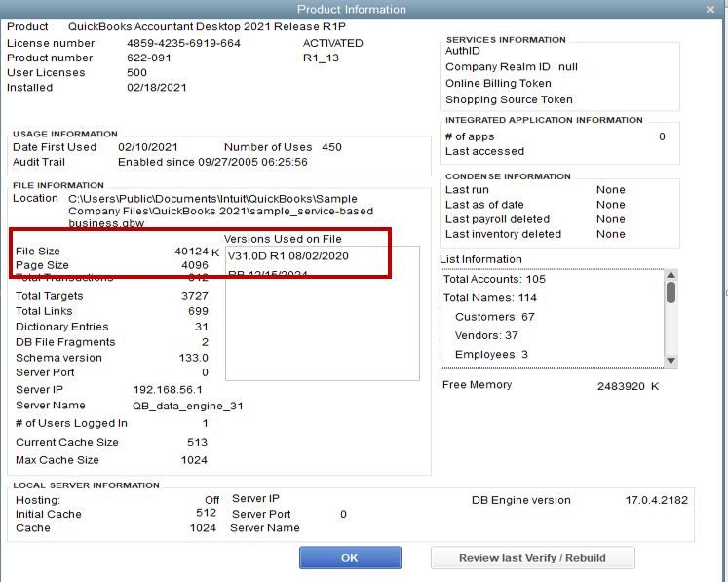Click Page Size value 4096
This screenshot has width=728, height=582.
195,265
